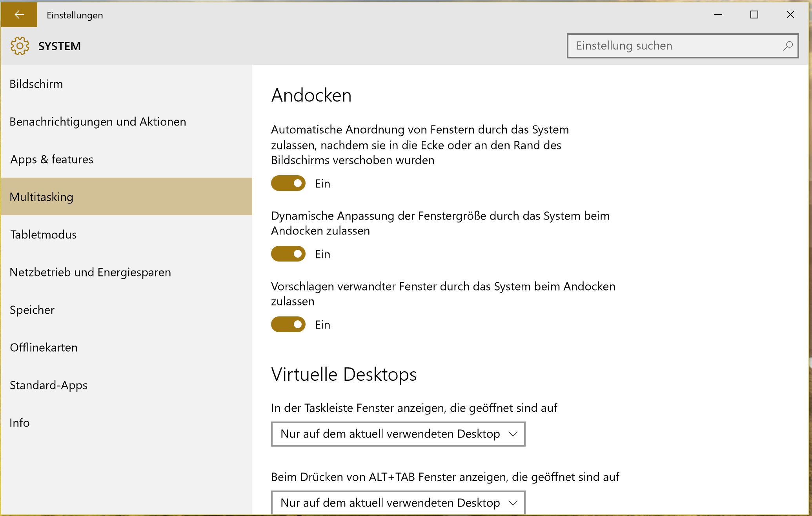The image size is (812, 516).
Task: Click the search magnifier icon
Action: (x=788, y=46)
